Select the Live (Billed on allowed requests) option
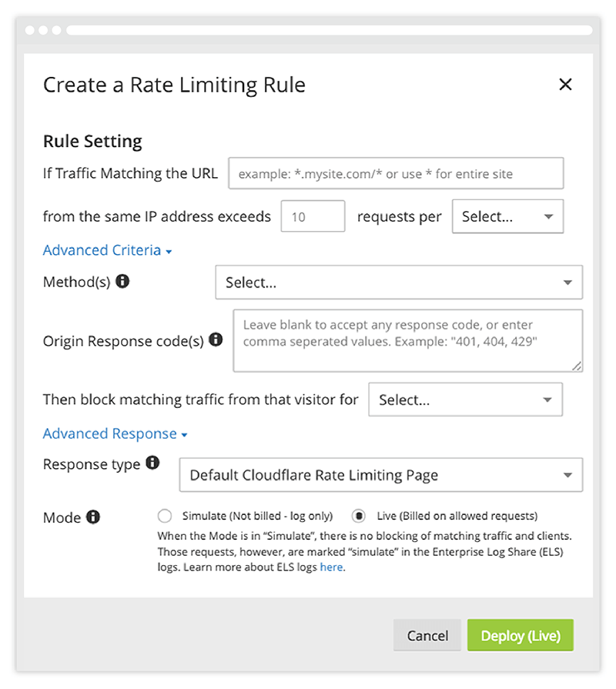This screenshot has width=616, height=689. tap(359, 516)
